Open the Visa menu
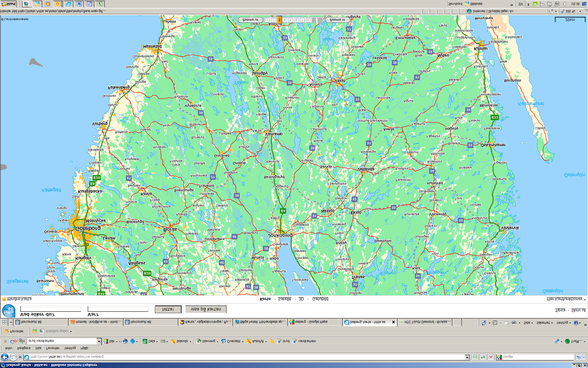588x368 pixels. pyautogui.click(x=38, y=348)
